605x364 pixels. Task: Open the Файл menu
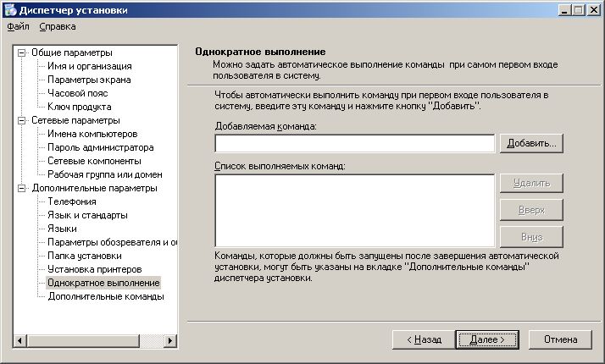[18, 27]
